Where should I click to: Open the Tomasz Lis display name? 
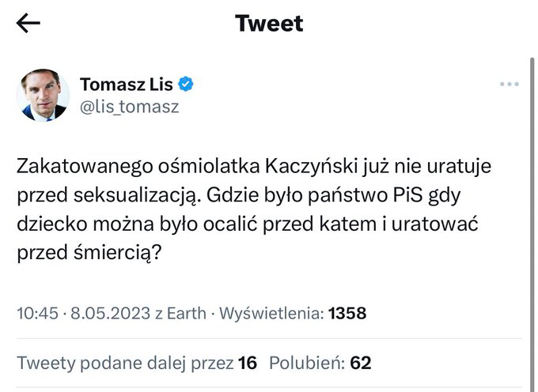pos(127,85)
